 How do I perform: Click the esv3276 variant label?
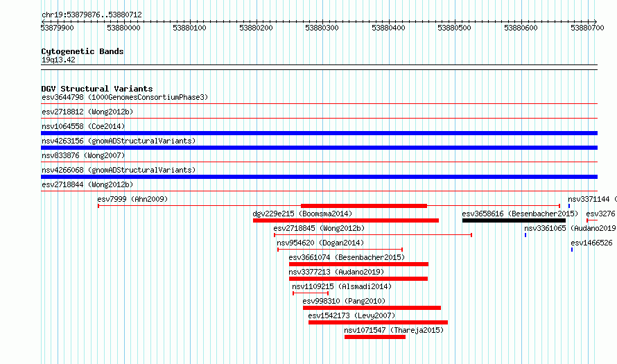[x=600, y=214]
